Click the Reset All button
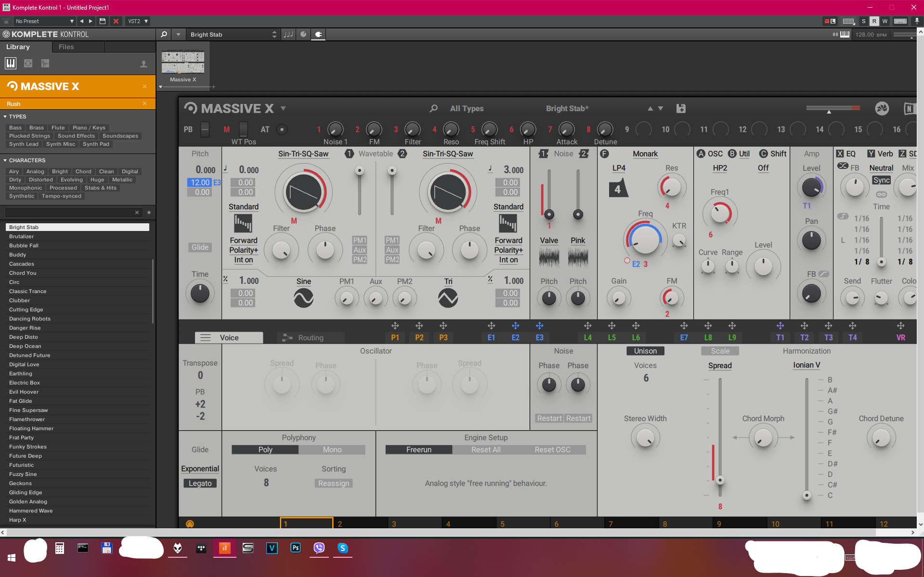Image resolution: width=924 pixels, height=577 pixels. point(486,449)
